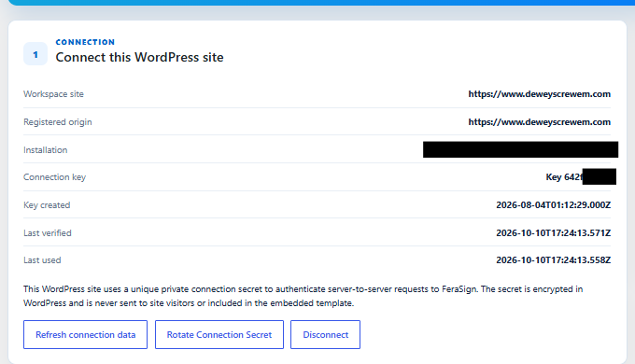Viewport: 635px width, 364px height.
Task: Click the Last used label
Action: click(42, 260)
